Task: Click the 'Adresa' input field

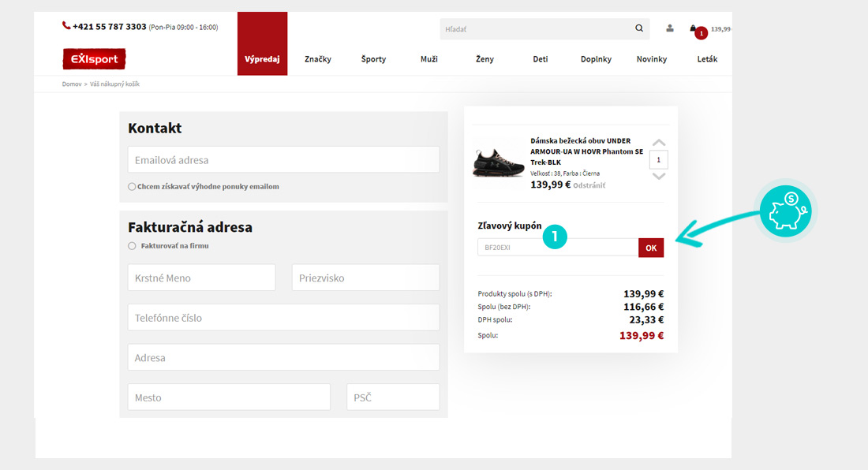Action: tap(283, 357)
